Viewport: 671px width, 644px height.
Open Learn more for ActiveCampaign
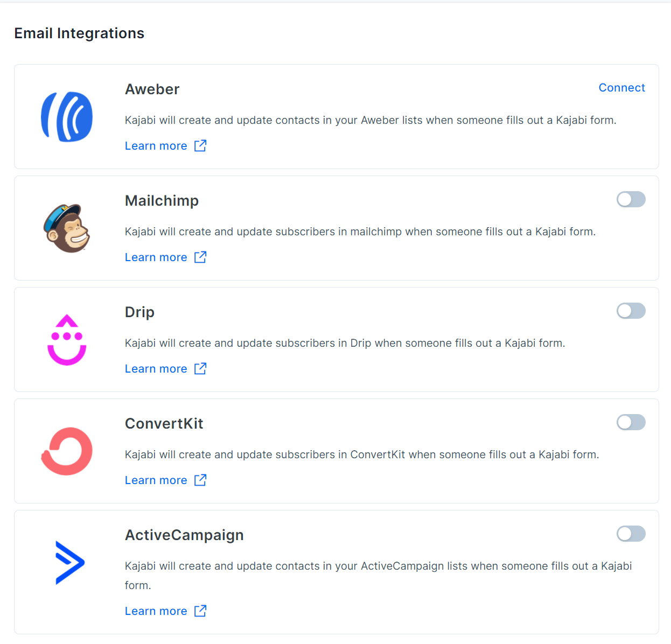tap(156, 611)
